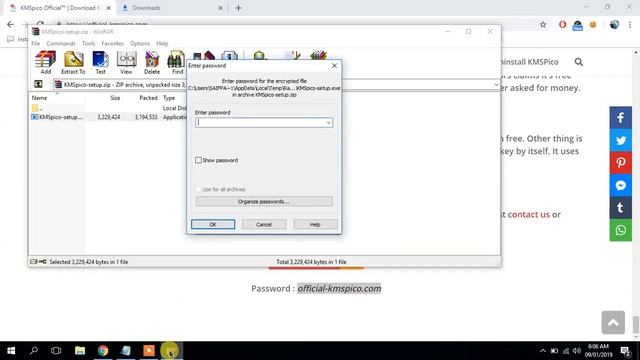
Task: Click OK in Enter password dialog
Action: click(x=213, y=224)
